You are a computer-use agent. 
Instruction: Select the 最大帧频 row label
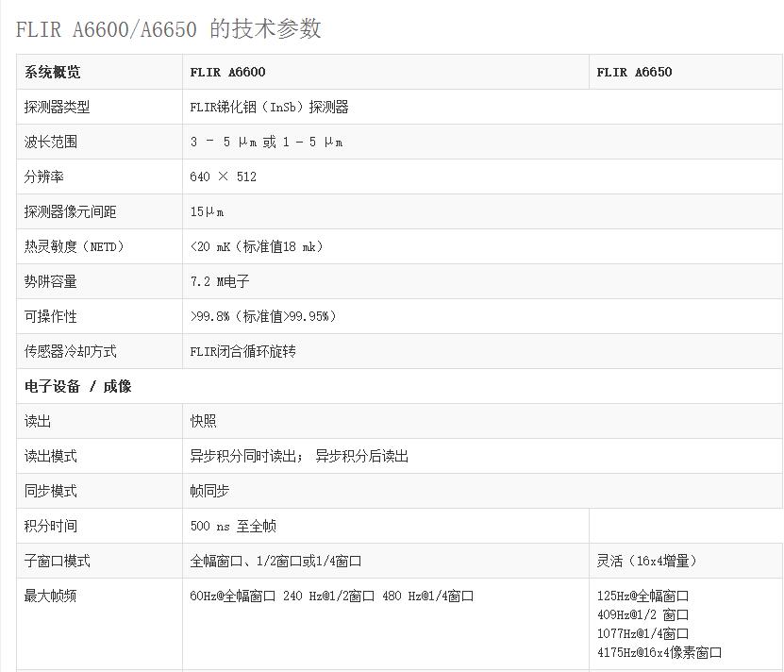click(51, 596)
